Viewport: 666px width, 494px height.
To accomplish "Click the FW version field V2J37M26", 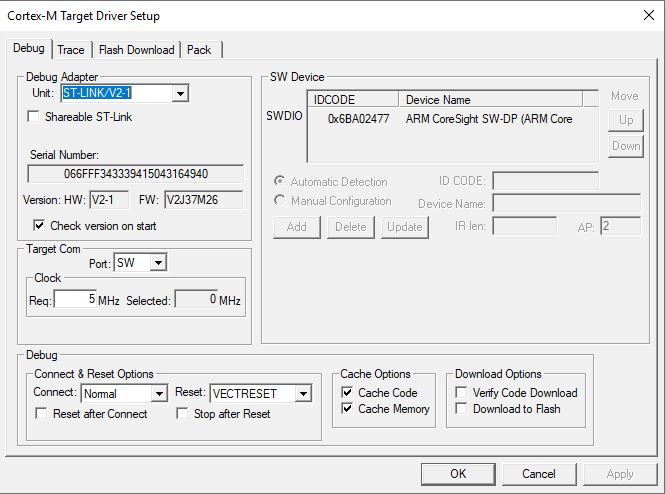I will click(203, 200).
